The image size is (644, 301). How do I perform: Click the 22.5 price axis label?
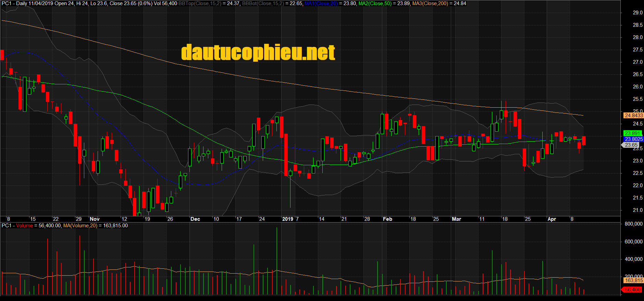coord(637,173)
